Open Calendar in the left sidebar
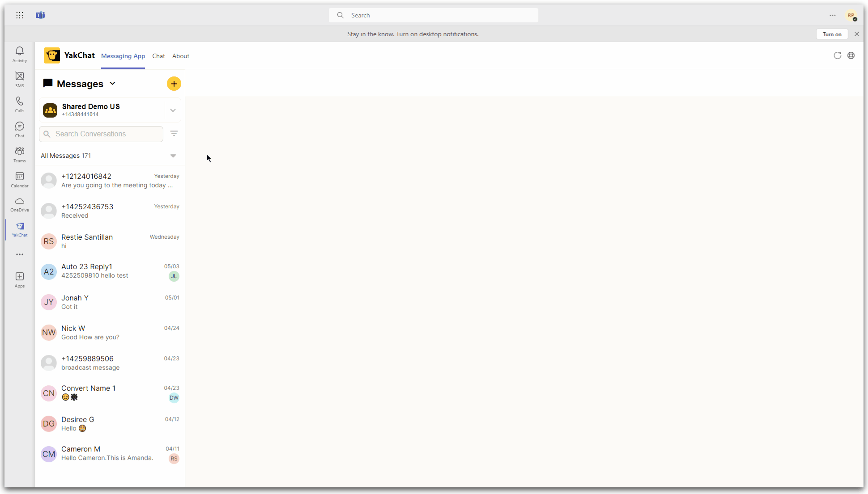Viewport: 868px width, 494px height. point(20,180)
